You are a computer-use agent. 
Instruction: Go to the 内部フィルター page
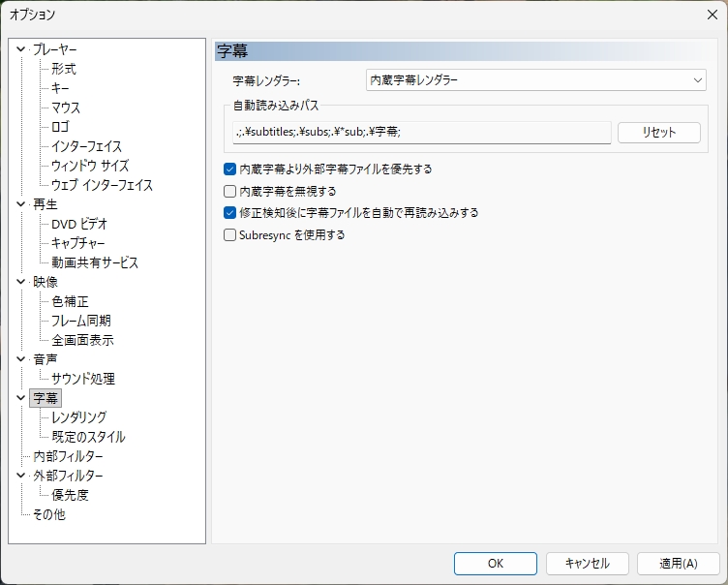tap(68, 456)
